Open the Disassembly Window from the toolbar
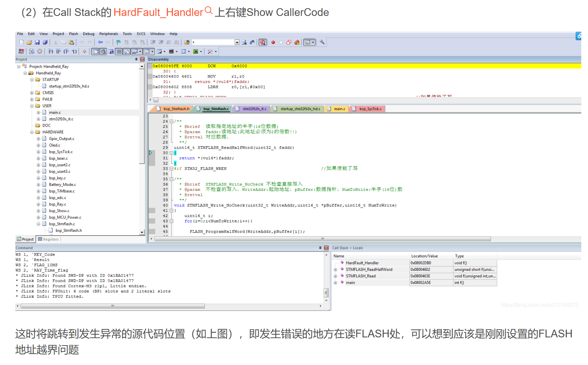 coord(103,51)
